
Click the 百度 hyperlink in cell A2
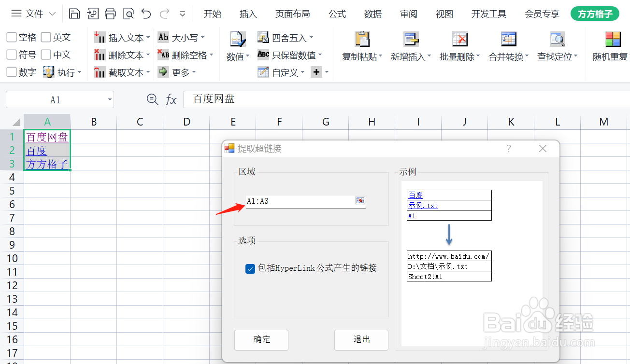37,151
